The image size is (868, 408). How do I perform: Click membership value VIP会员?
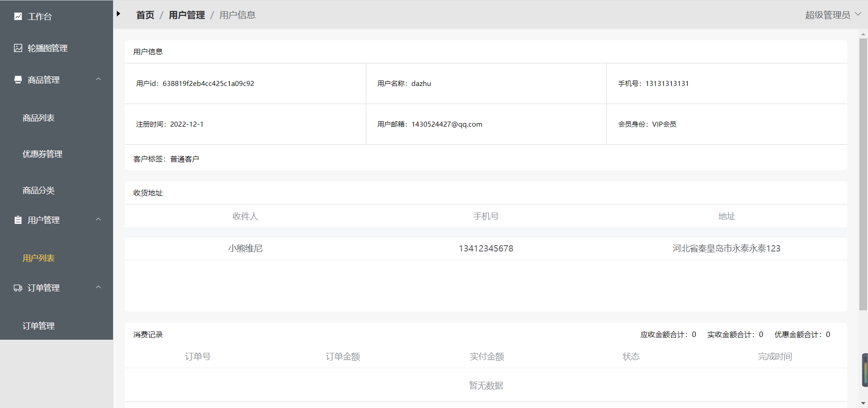[x=664, y=124]
